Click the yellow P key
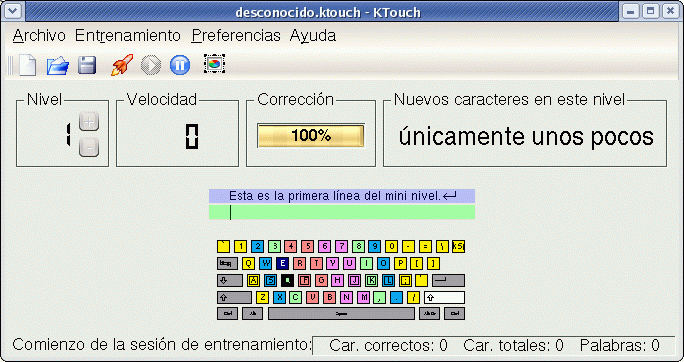This screenshot has height=362, width=684. tap(400, 263)
